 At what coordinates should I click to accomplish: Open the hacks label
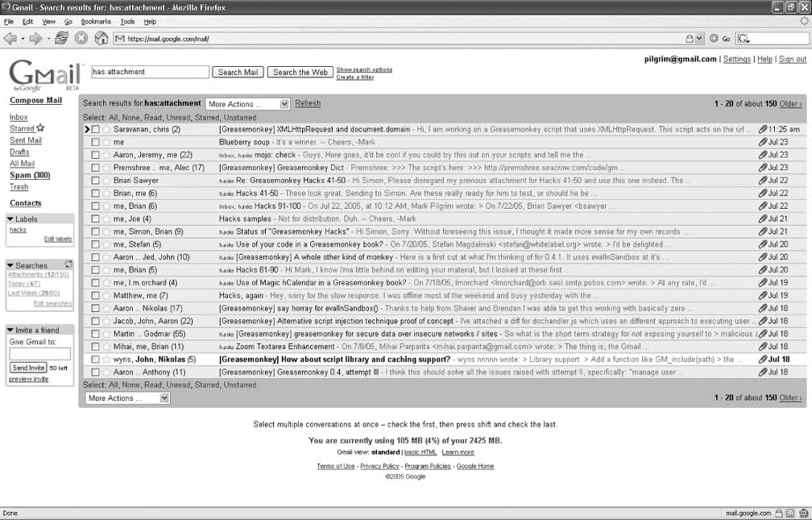pos(18,230)
